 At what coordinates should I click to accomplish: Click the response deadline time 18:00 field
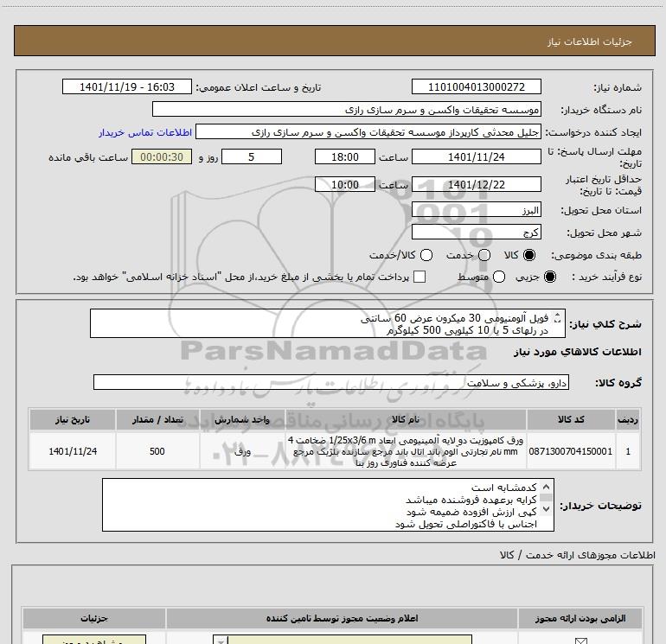point(345,156)
